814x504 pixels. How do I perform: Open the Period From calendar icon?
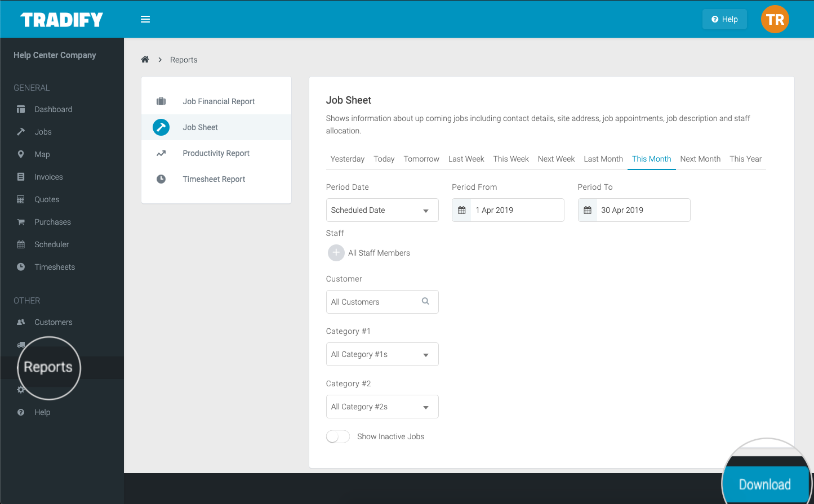pos(462,210)
